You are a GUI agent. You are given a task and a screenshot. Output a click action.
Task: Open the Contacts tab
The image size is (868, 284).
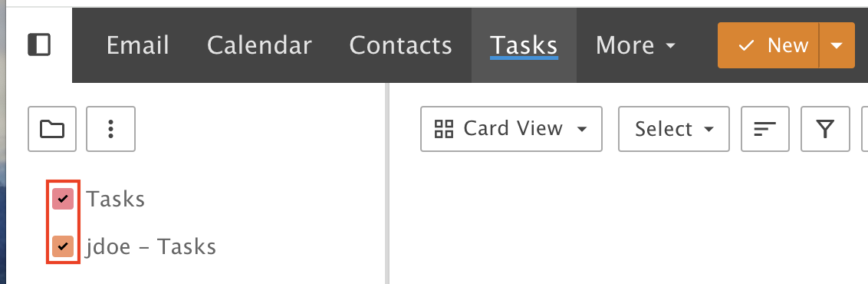401,45
